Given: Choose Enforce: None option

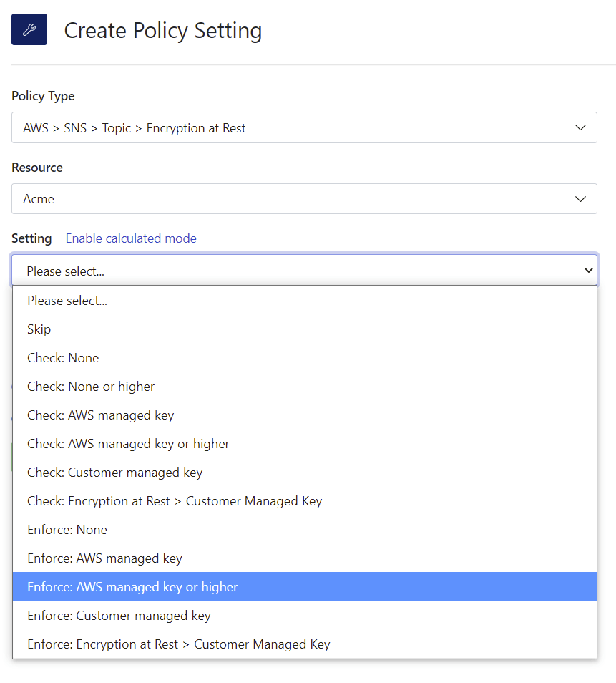Looking at the screenshot, I should [x=304, y=530].
